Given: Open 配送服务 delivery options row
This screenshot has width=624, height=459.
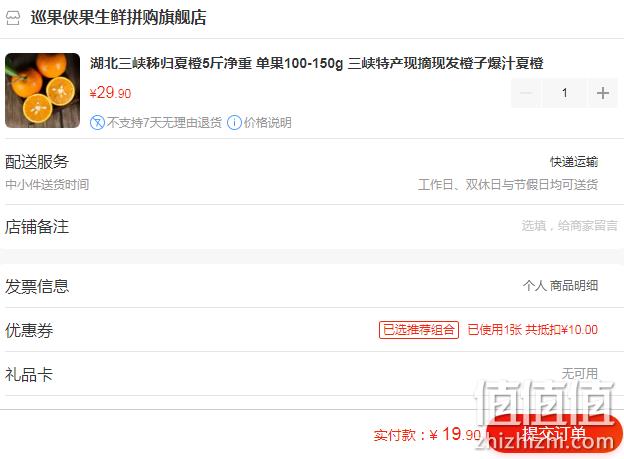Looking at the screenshot, I should (x=312, y=172).
